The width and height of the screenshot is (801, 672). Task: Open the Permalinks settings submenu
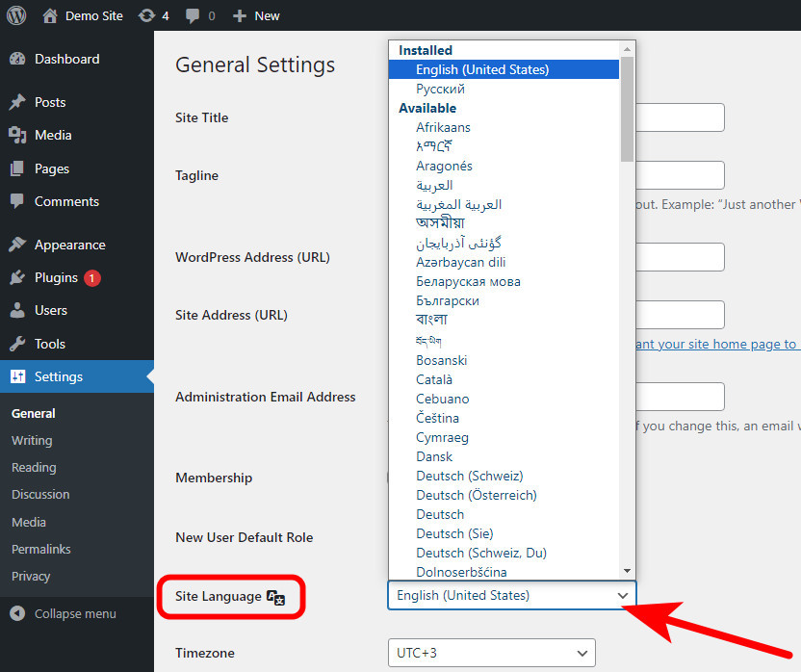pos(41,549)
